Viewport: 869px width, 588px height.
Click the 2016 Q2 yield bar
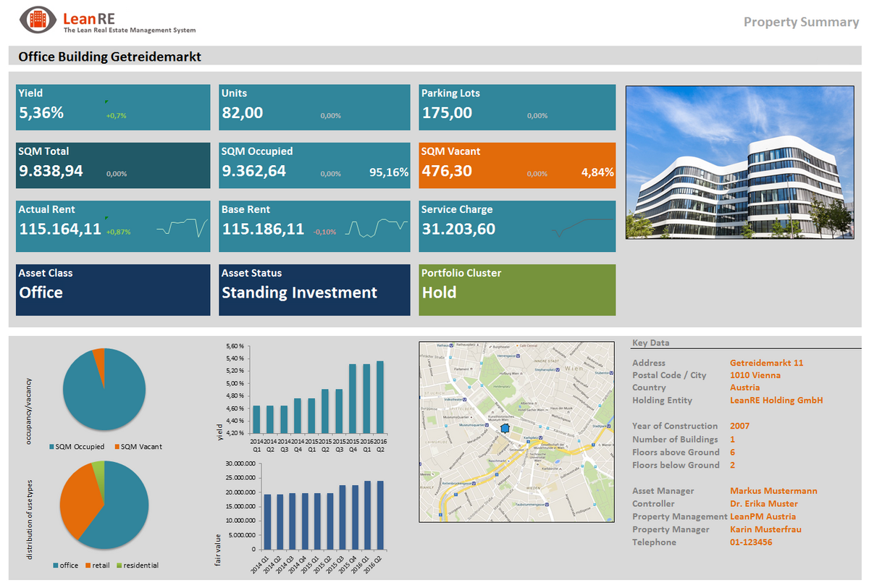[x=380, y=397]
